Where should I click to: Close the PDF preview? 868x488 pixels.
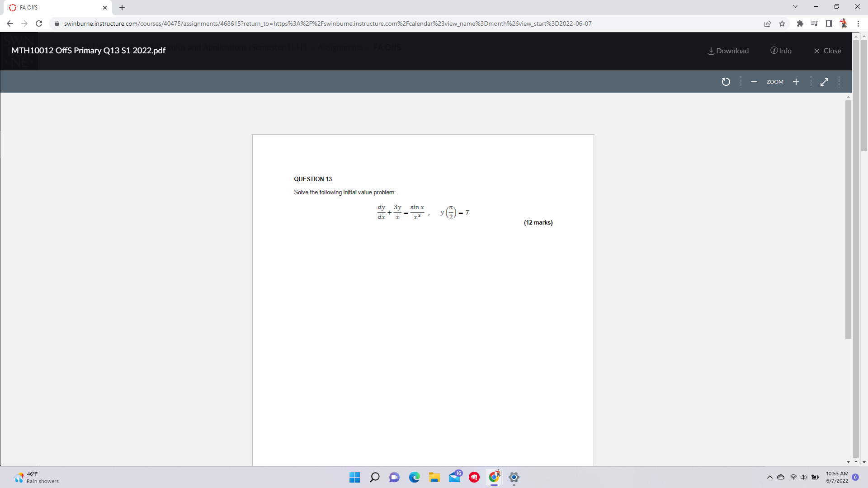click(x=827, y=51)
